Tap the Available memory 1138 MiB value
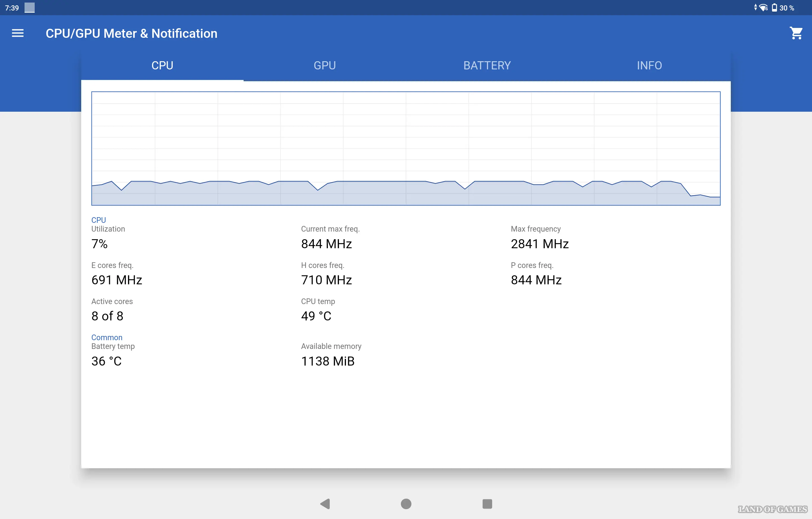812x519 pixels. [327, 361]
